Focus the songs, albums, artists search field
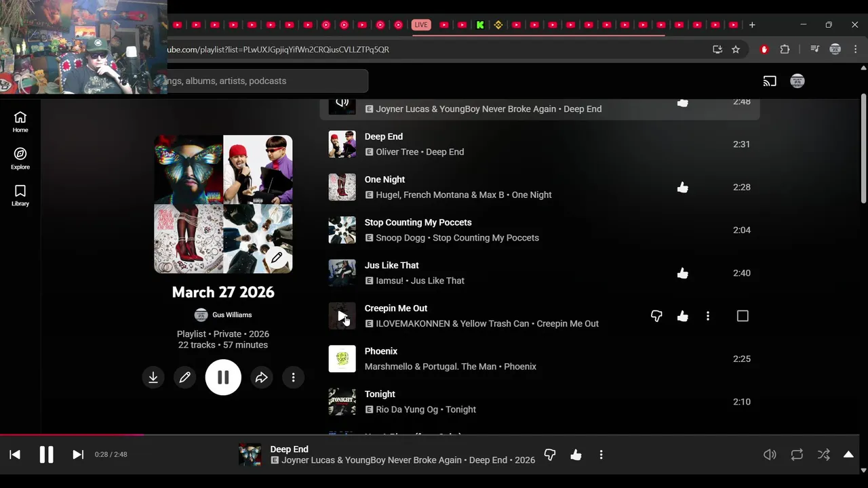Viewport: 868px width, 488px height. 266,81
